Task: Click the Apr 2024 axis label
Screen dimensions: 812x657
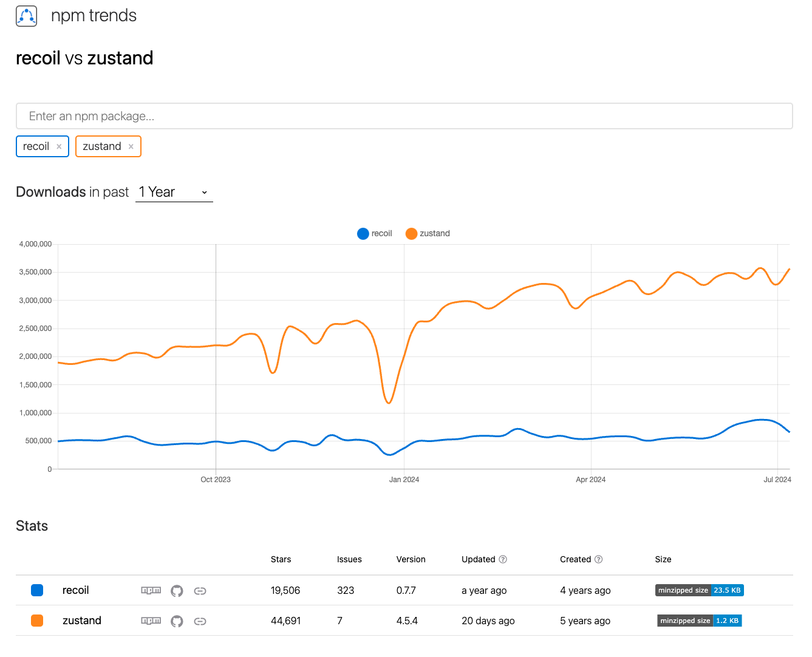Action: pyautogui.click(x=591, y=480)
